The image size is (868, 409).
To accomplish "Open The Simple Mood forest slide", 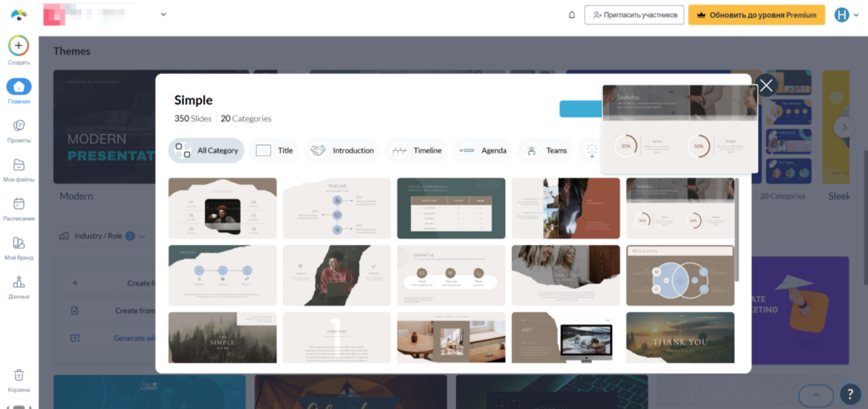I will click(223, 338).
